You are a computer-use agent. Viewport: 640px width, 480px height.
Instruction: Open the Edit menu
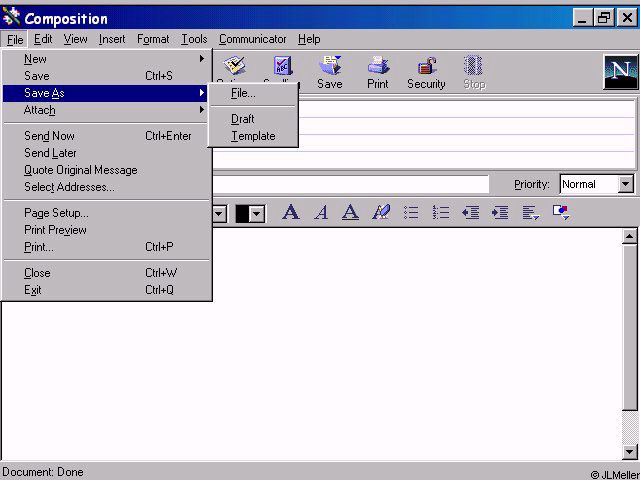tap(43, 39)
